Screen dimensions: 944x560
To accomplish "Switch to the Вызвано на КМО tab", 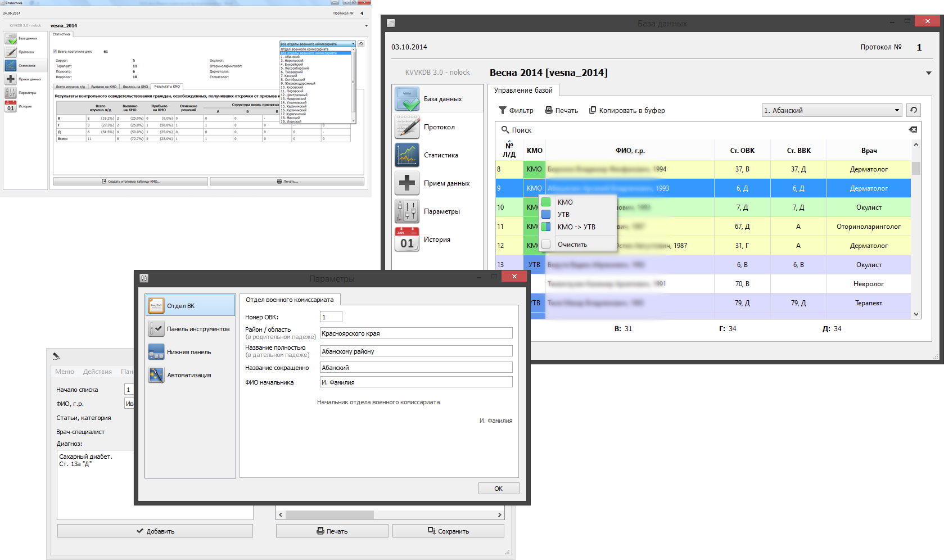I will click(x=104, y=87).
